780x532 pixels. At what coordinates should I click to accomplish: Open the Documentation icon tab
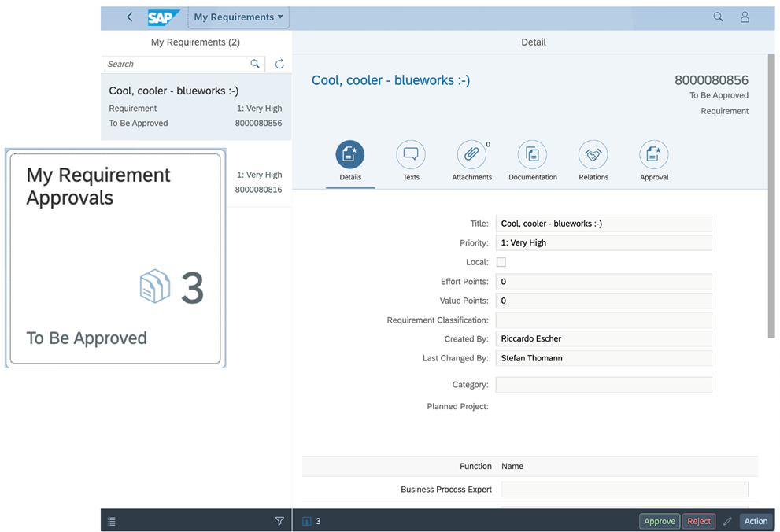(x=532, y=155)
